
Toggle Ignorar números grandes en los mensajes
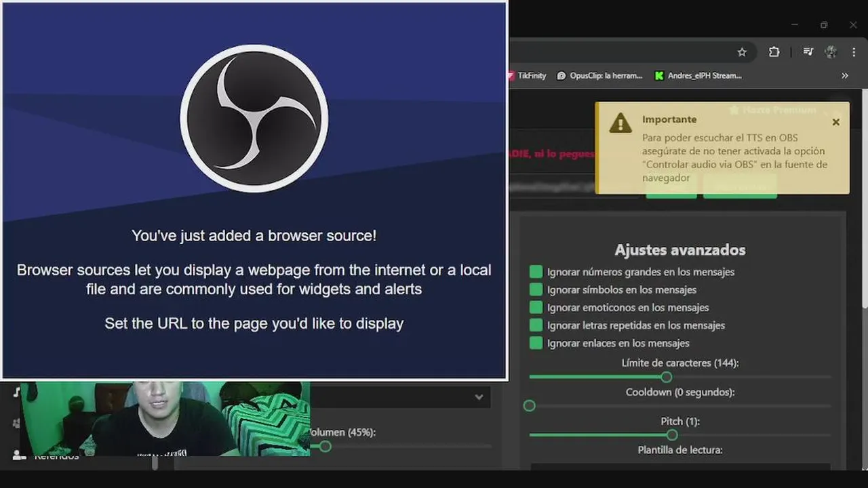(x=536, y=272)
